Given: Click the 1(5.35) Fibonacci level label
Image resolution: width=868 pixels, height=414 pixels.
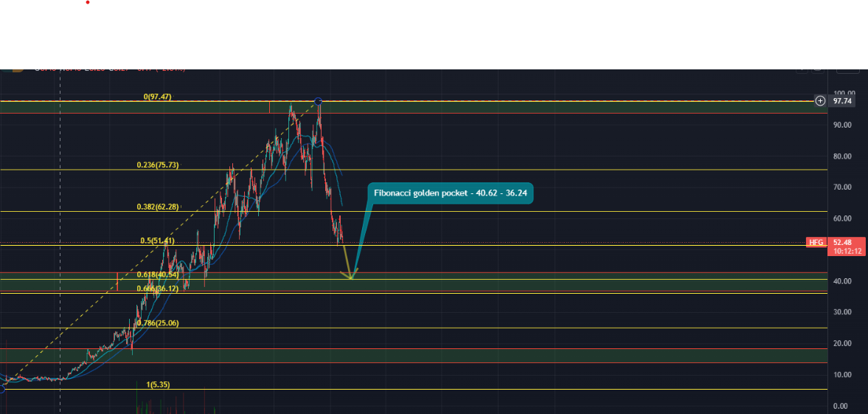Looking at the screenshot, I should click(x=158, y=384).
